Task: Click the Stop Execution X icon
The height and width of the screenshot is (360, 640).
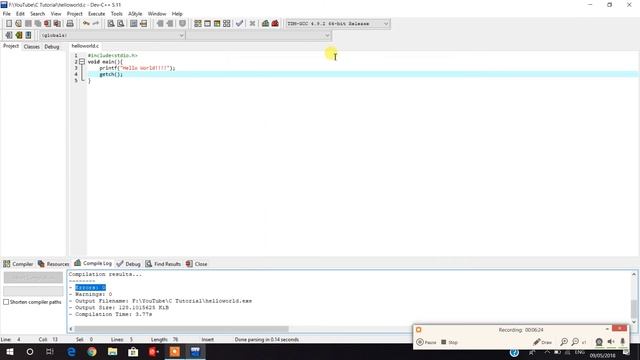Action: [252, 24]
